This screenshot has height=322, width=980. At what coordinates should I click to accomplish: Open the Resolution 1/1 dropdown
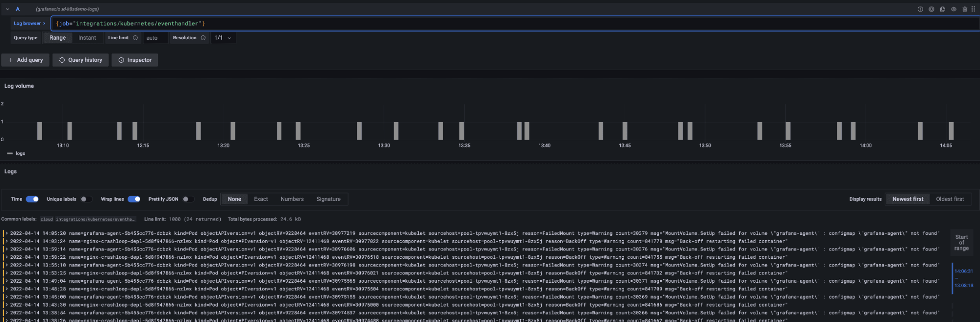pyautogui.click(x=223, y=38)
